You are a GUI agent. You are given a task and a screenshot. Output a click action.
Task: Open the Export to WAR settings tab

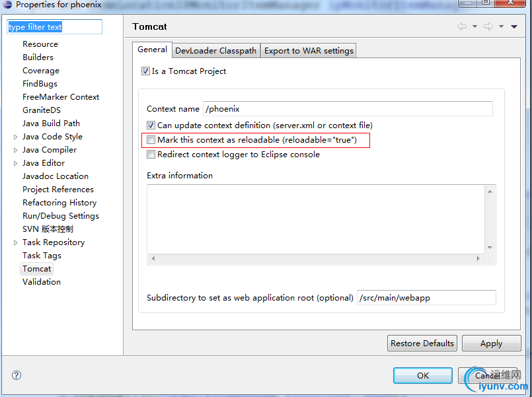tap(309, 50)
